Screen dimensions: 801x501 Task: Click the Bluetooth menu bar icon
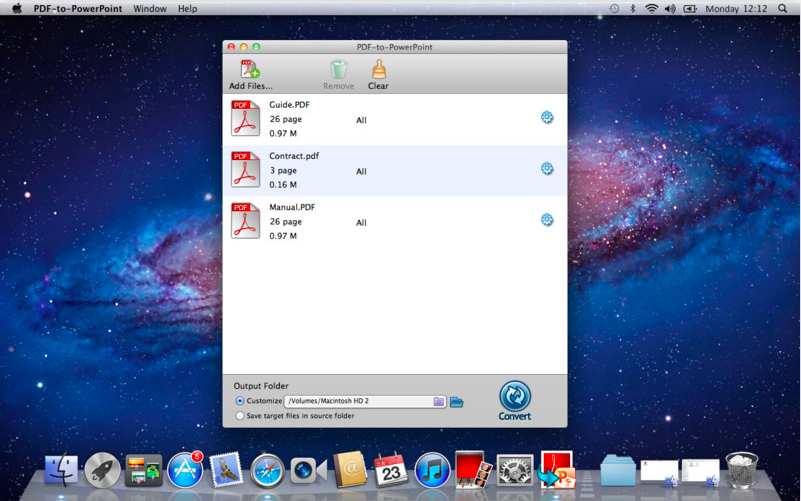click(632, 8)
